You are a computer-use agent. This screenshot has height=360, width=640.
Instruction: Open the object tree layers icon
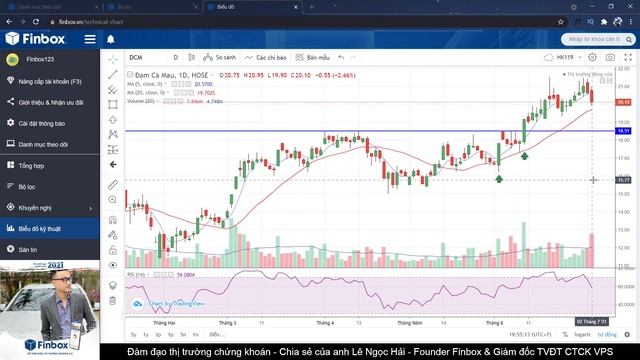(113, 285)
